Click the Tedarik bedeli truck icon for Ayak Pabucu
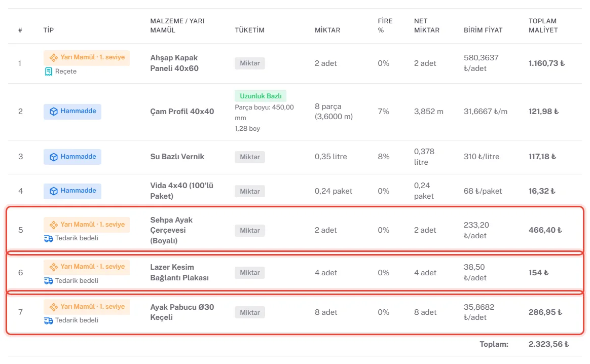This screenshot has height=364, width=590. coord(49,320)
